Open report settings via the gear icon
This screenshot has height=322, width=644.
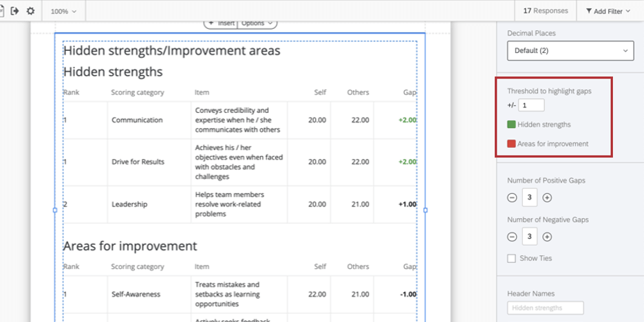30,11
